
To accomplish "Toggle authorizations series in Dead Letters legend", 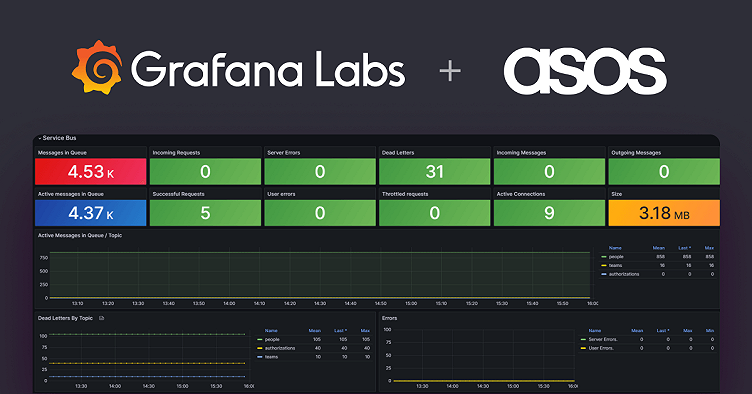I will (280, 348).
